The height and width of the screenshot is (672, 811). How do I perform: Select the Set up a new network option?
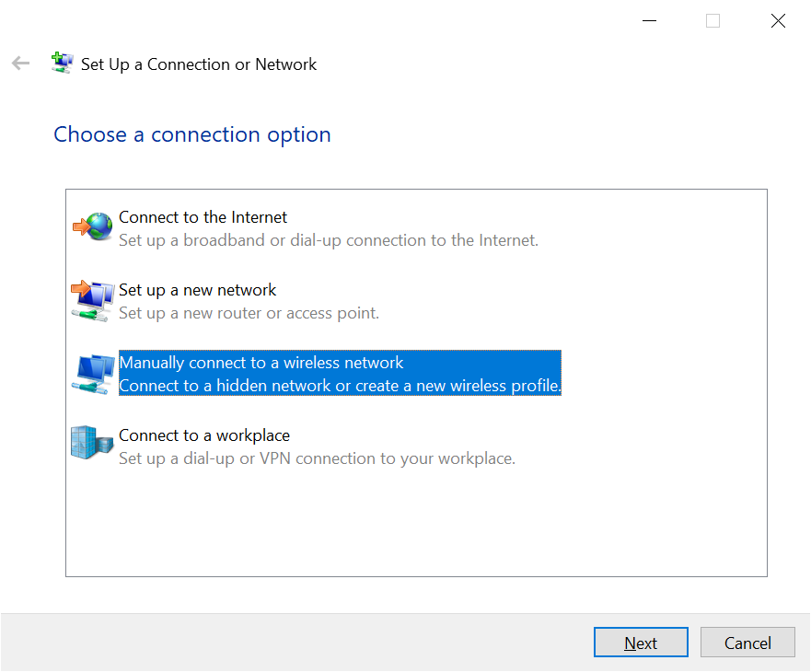197,290
